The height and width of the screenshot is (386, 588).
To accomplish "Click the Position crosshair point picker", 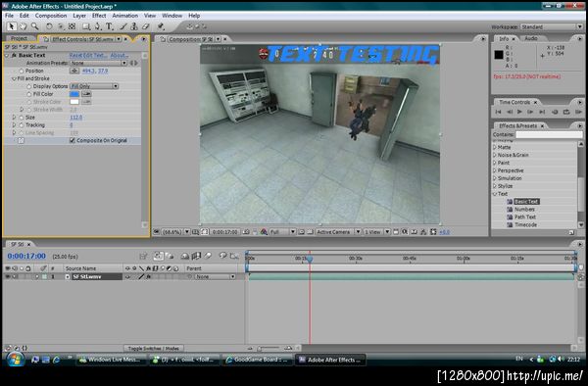I will coord(74,71).
